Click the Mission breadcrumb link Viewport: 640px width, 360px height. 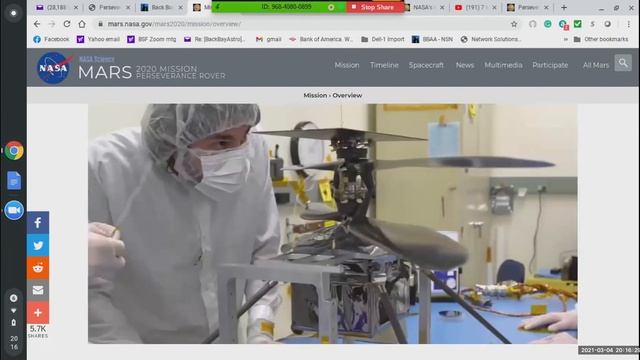(315, 95)
